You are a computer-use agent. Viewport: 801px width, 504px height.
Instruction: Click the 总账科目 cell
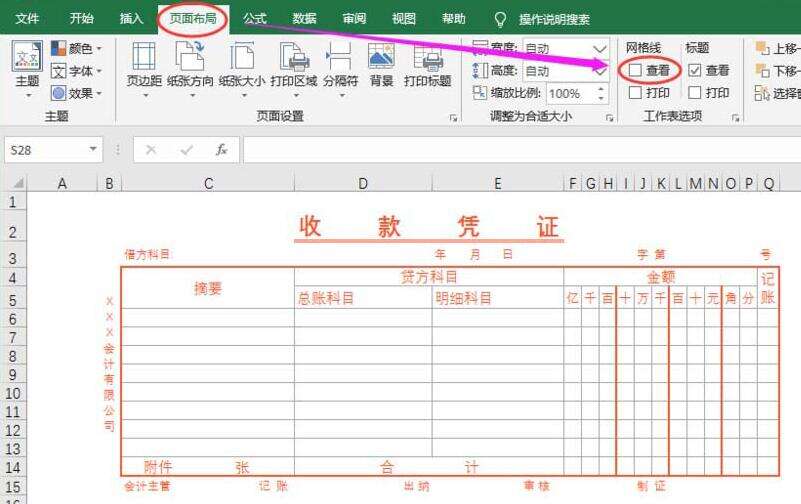point(363,298)
